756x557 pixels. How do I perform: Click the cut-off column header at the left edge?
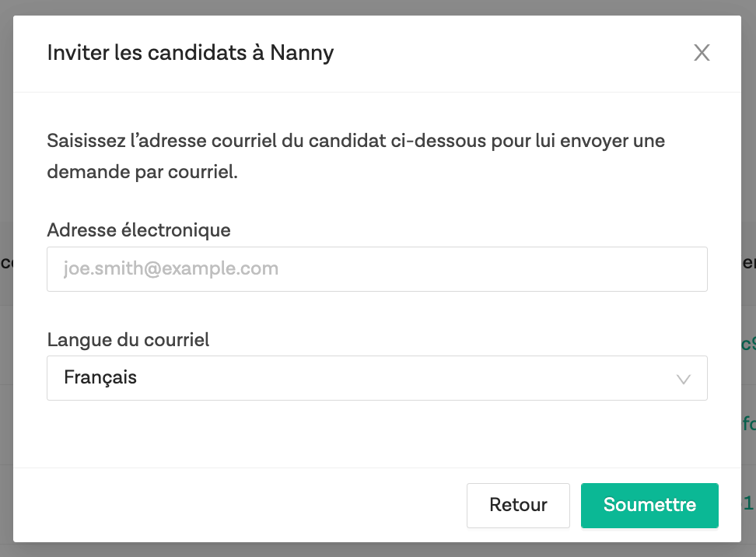click(5, 263)
